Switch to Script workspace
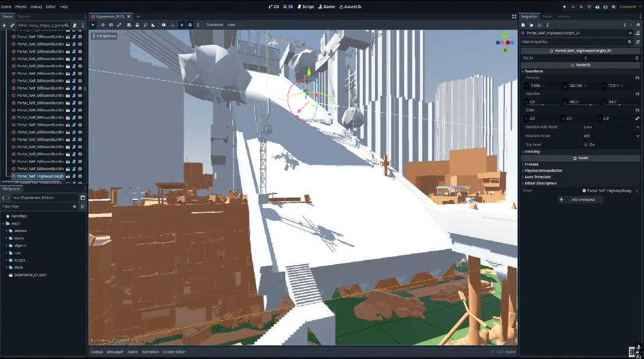This screenshot has width=644, height=359. pyautogui.click(x=306, y=6)
